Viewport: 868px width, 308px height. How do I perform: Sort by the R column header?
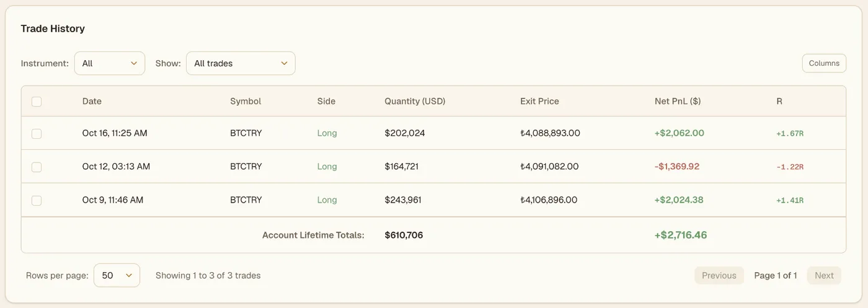click(x=779, y=101)
